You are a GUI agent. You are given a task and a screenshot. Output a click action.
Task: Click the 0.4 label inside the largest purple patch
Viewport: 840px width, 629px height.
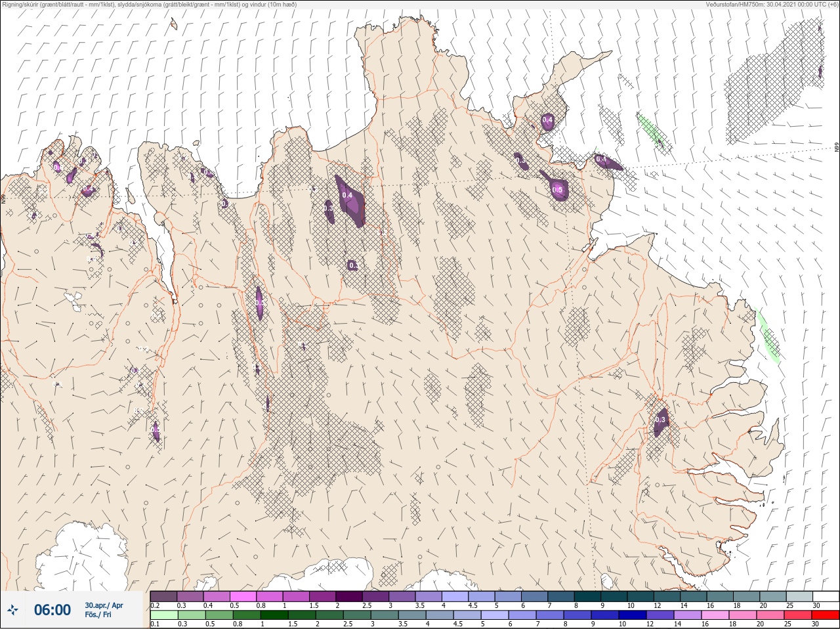[x=347, y=195]
